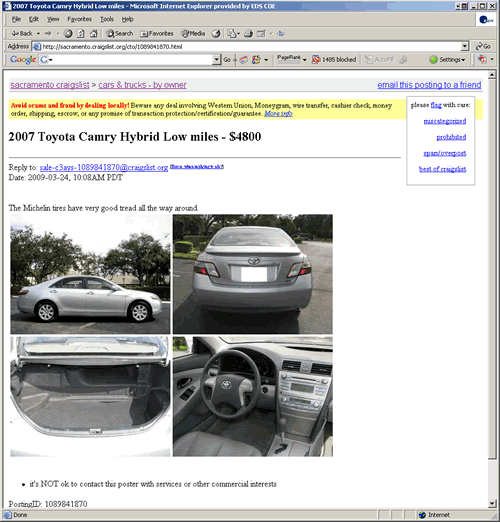500x523 pixels.
Task: Click the rear-view Camry photo
Action: (x=253, y=274)
